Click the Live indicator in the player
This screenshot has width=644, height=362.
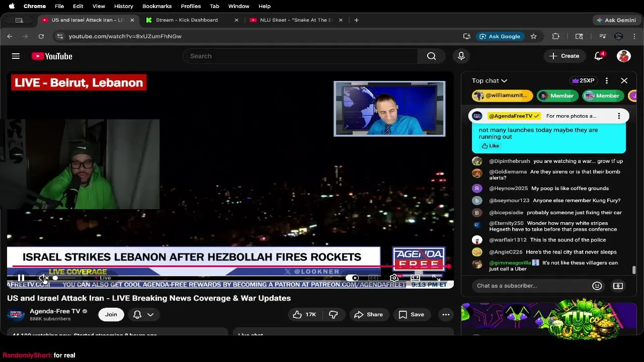click(103, 278)
